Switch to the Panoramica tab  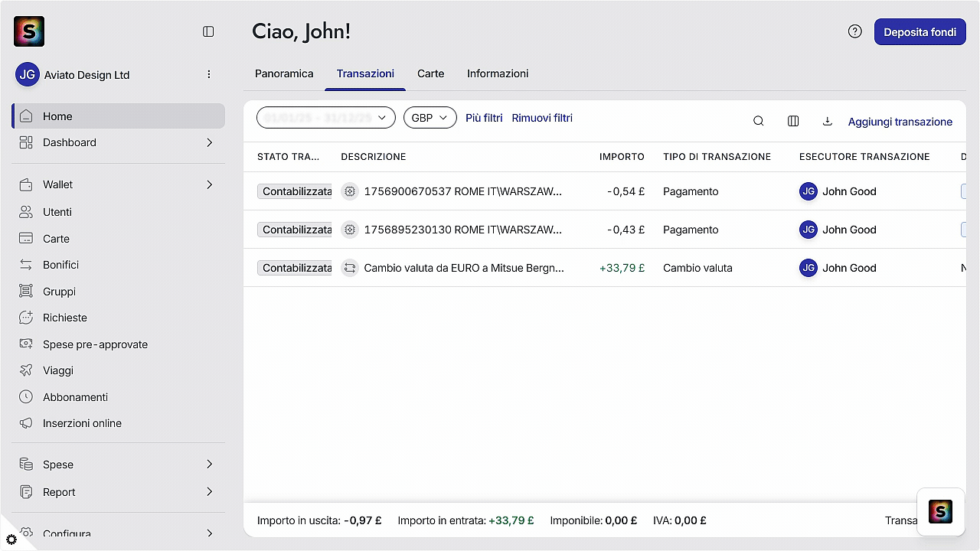pos(284,73)
